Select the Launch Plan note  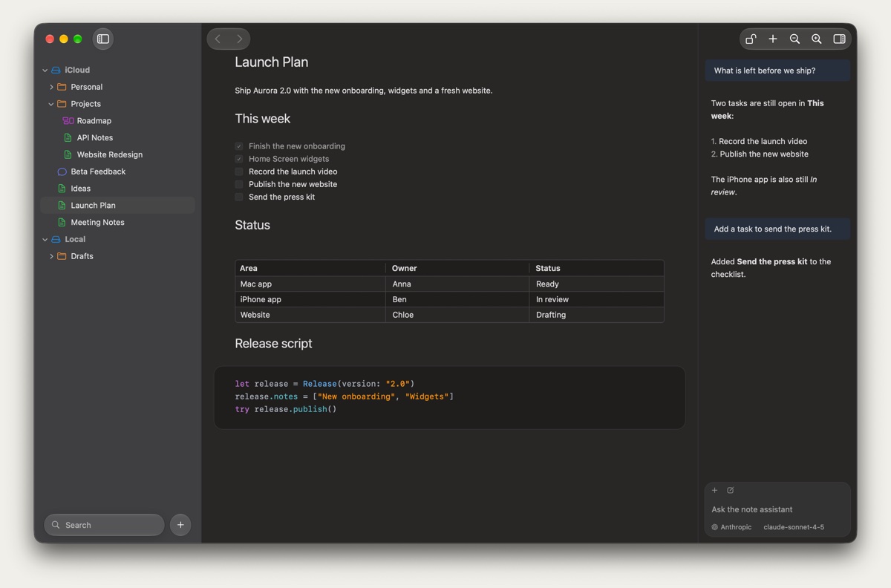[117, 205]
